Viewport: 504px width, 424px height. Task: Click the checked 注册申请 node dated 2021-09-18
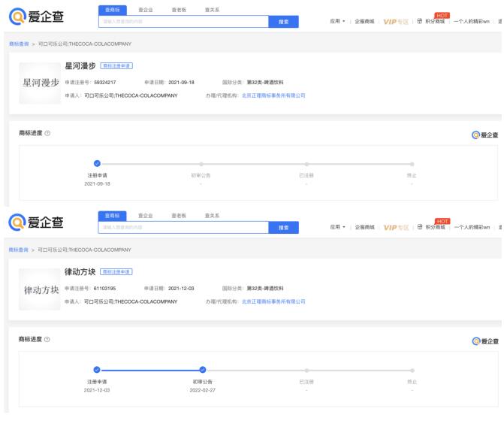tap(97, 163)
